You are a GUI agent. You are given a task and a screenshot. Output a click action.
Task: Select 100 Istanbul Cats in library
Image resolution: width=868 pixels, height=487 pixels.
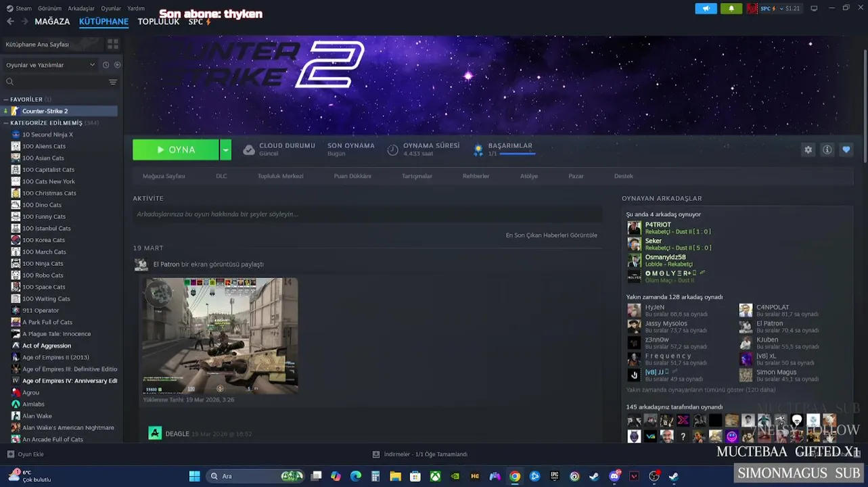(x=47, y=229)
